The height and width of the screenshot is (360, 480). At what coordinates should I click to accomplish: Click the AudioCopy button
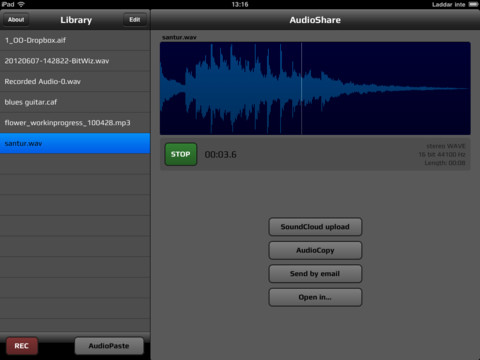coord(315,250)
